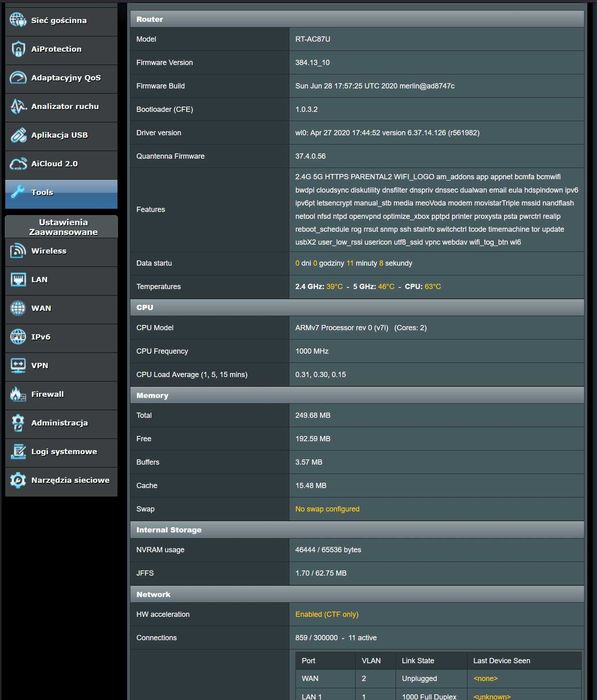Click JFFS value 1.70 / 62.75 MB
The image size is (597, 700).
click(x=321, y=573)
